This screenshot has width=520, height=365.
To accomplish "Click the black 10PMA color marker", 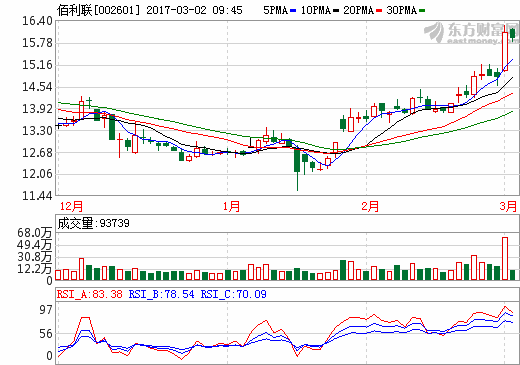I will [336, 11].
